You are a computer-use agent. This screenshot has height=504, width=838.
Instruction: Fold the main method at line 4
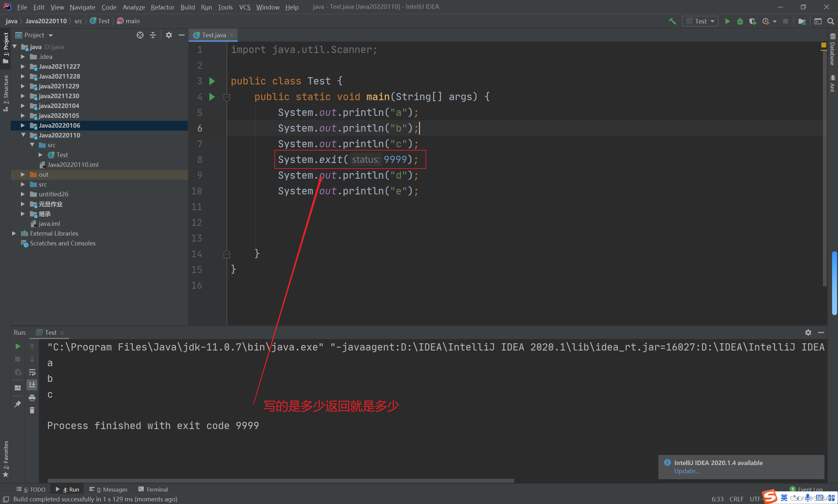pyautogui.click(x=227, y=98)
